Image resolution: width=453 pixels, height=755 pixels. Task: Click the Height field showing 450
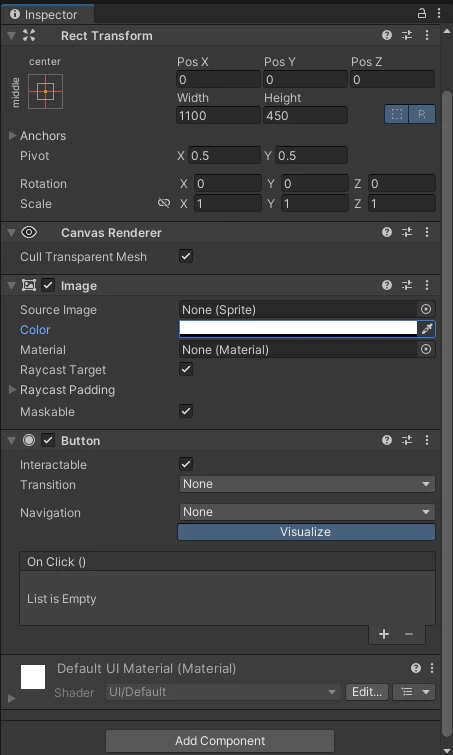pyautogui.click(x=305, y=116)
